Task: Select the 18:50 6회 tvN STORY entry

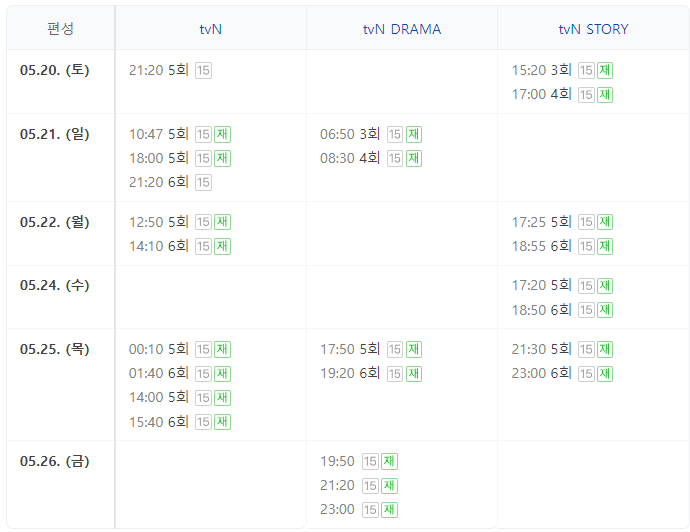Action: pyautogui.click(x=542, y=310)
